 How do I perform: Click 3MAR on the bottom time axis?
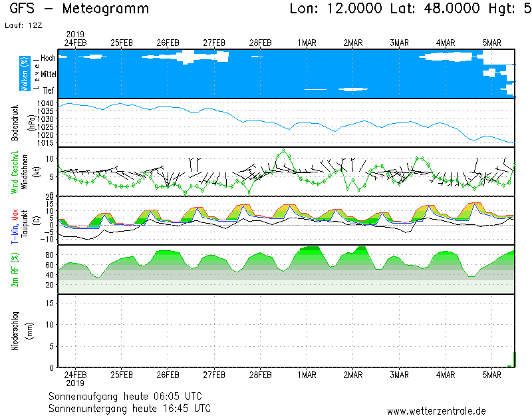point(399,375)
